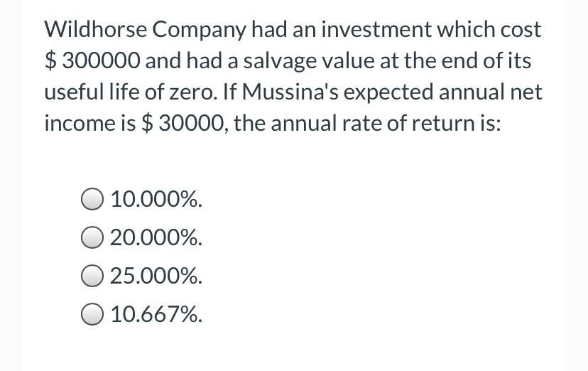Click the "10.667%." answer label text
This screenshot has width=588, height=371.
click(156, 314)
